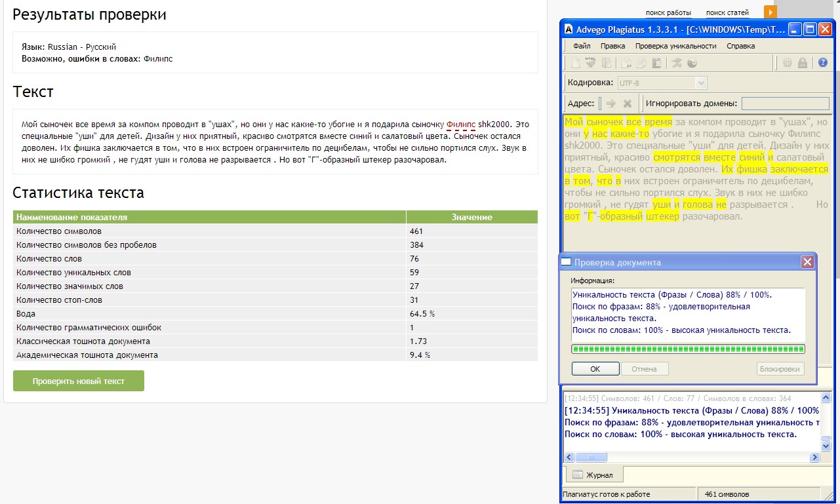Click the Вода value 64.5 %

[422, 314]
